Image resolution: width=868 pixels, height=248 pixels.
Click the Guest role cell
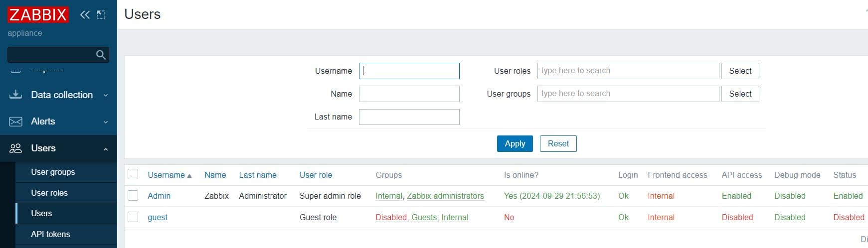tap(318, 217)
